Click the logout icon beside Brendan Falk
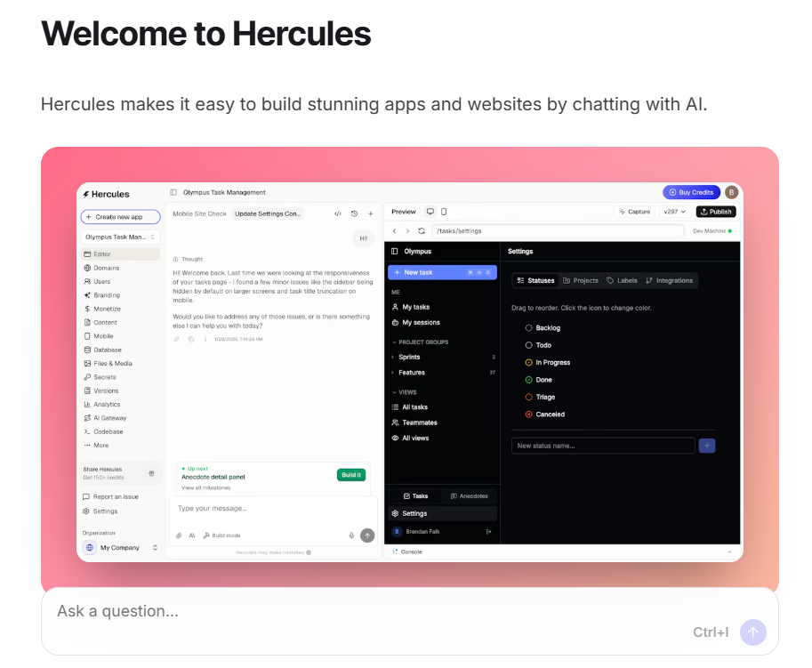812x668 pixels. (488, 531)
